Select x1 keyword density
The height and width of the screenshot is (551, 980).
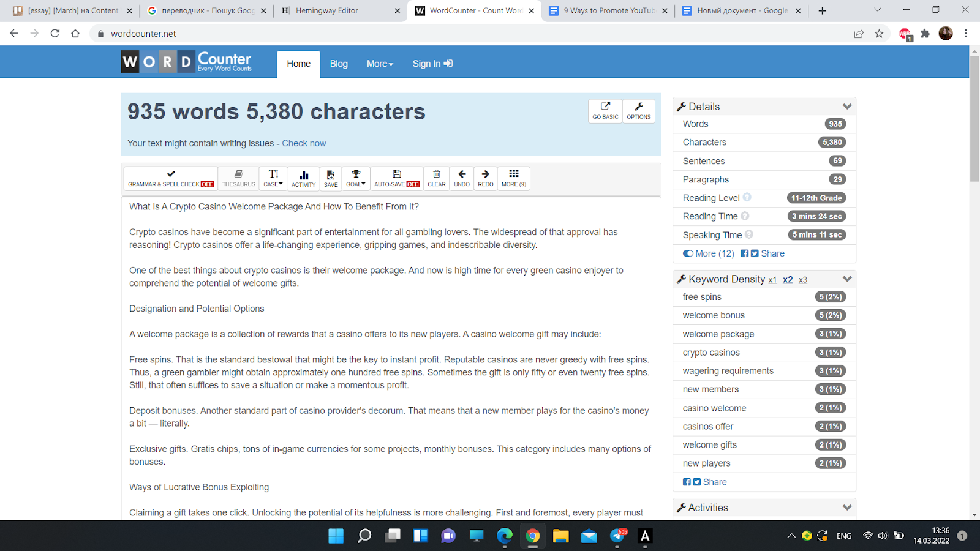click(772, 280)
